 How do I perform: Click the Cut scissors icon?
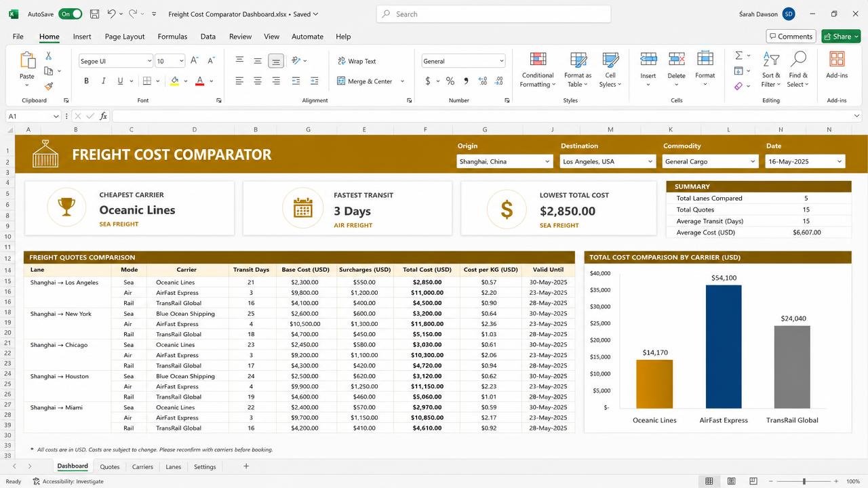[x=49, y=56]
